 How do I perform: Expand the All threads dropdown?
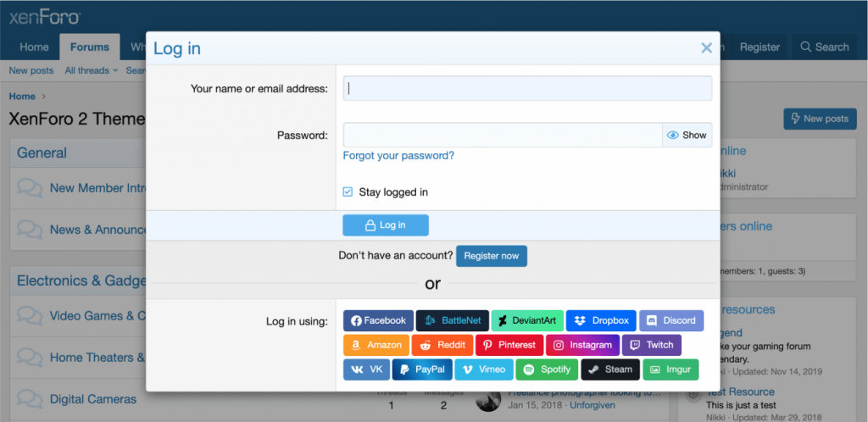click(92, 71)
